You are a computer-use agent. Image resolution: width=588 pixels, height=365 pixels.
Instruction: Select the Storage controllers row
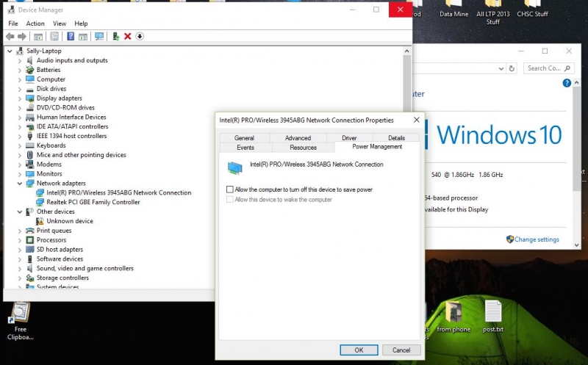(x=62, y=278)
